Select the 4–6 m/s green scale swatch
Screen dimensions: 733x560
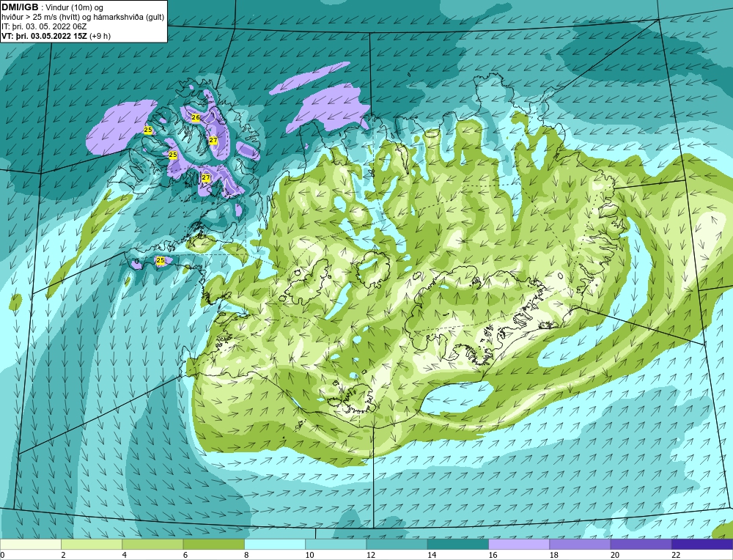pyautogui.click(x=153, y=544)
